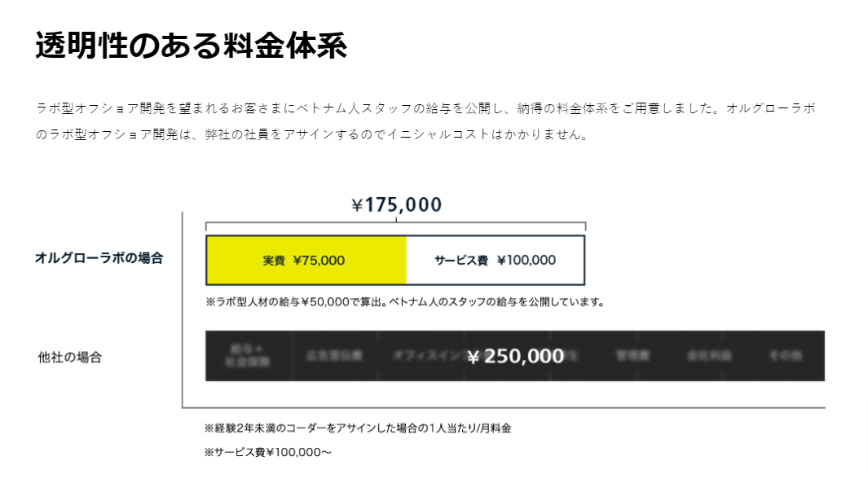The height and width of the screenshot is (487, 868).
Task: Click the ¥250,000 price on dark bar
Action: 516,356
